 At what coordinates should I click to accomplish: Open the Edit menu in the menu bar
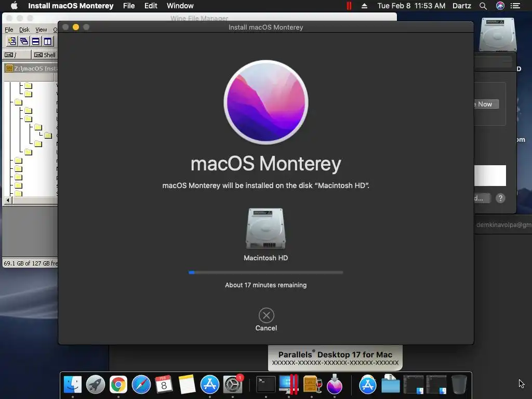click(151, 6)
